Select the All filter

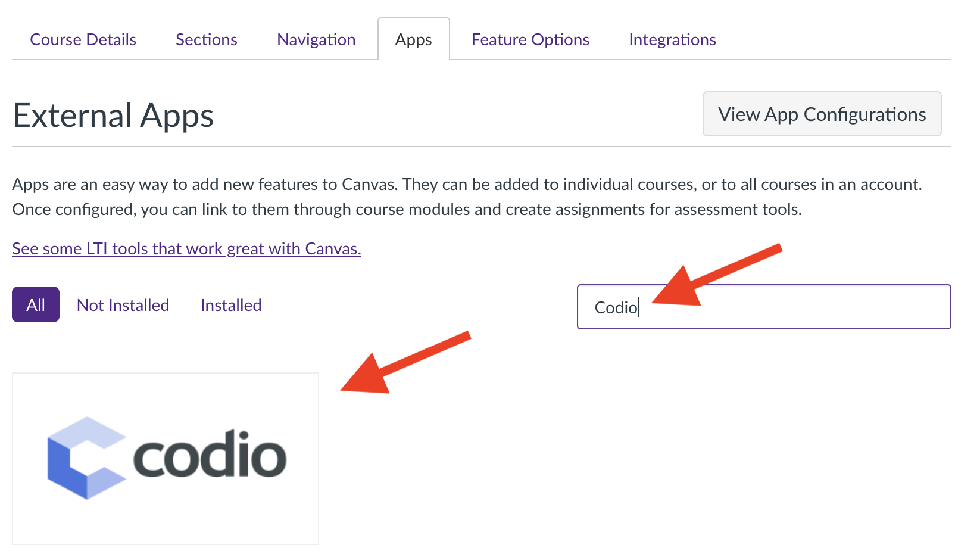[36, 304]
